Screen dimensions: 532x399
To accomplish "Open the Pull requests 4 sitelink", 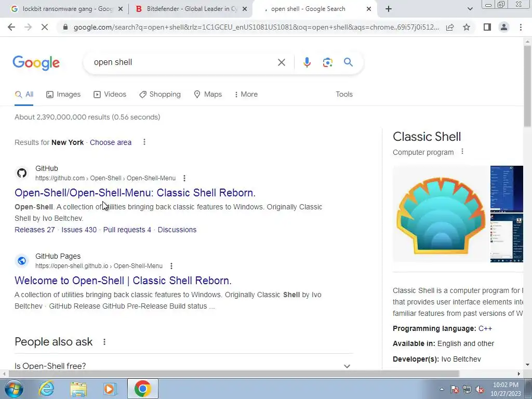I will [x=127, y=230].
